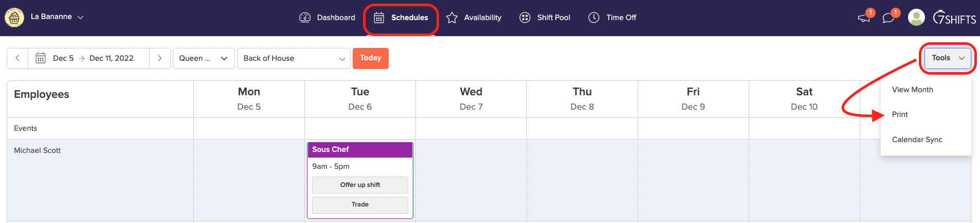Open the Queen location dropdown
This screenshot has width=980, height=223.
[x=204, y=58]
